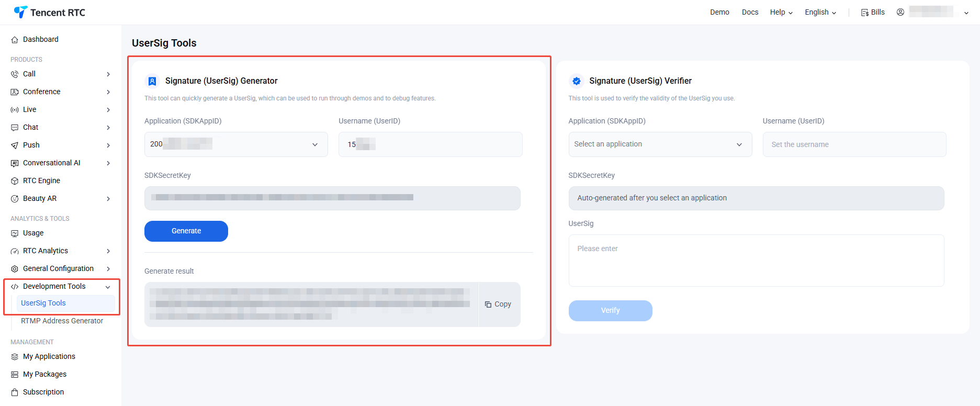Open the My Packages page
Screen dimensions: 980x406
tap(44, 375)
